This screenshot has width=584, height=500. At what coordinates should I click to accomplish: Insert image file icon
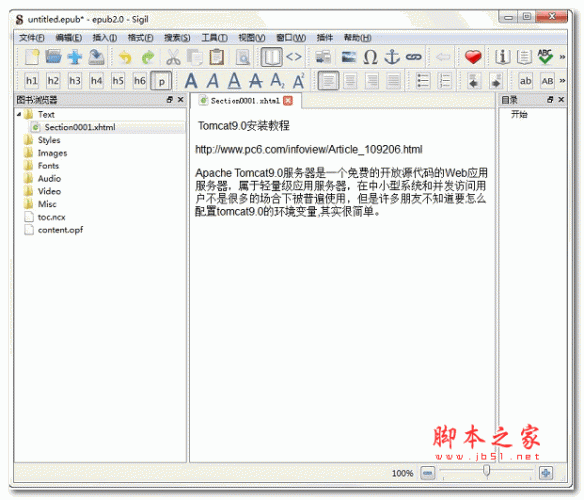click(x=349, y=57)
